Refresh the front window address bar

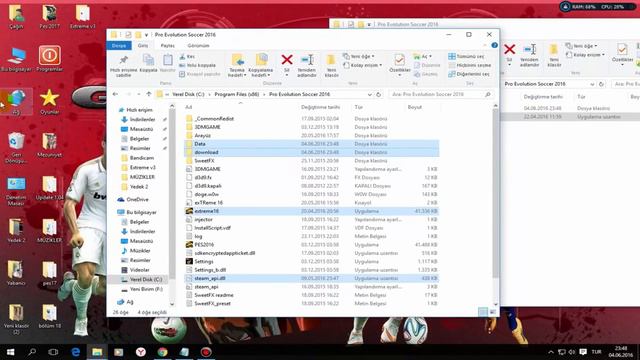pos(379,94)
